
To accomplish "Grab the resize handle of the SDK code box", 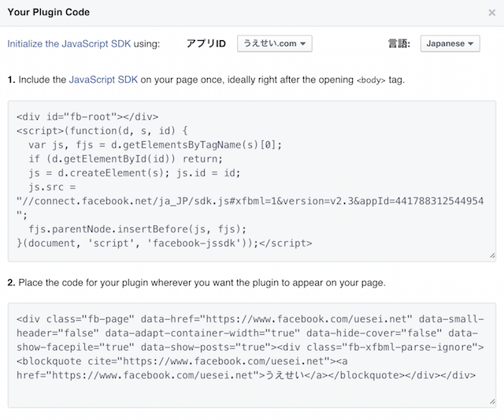I will coord(492,255).
